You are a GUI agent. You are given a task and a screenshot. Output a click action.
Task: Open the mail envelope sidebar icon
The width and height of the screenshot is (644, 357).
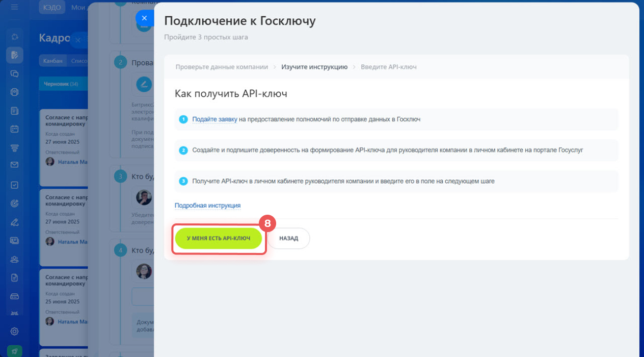14,165
